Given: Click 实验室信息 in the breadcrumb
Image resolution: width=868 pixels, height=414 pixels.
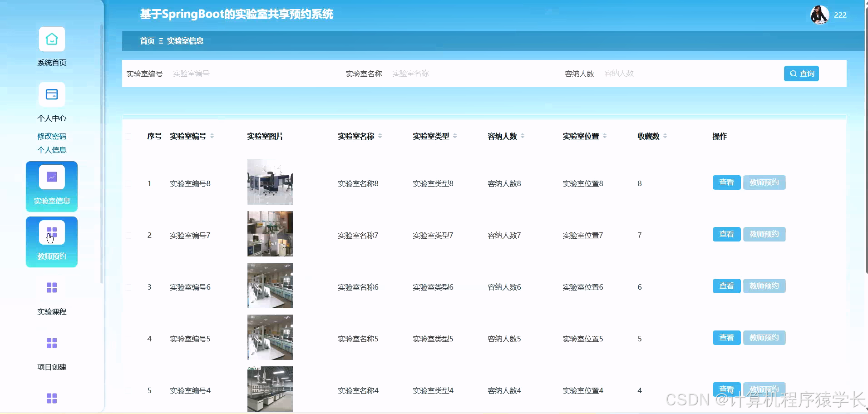Looking at the screenshot, I should 185,41.
